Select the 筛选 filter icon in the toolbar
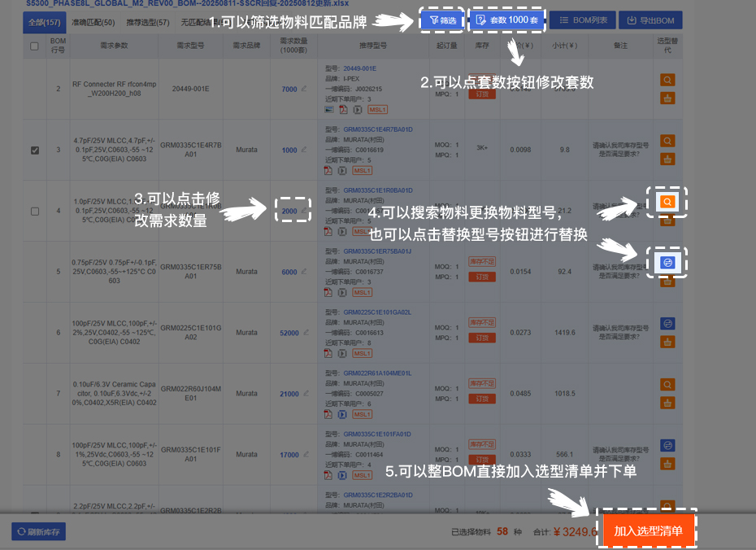756x550 pixels. [x=441, y=20]
